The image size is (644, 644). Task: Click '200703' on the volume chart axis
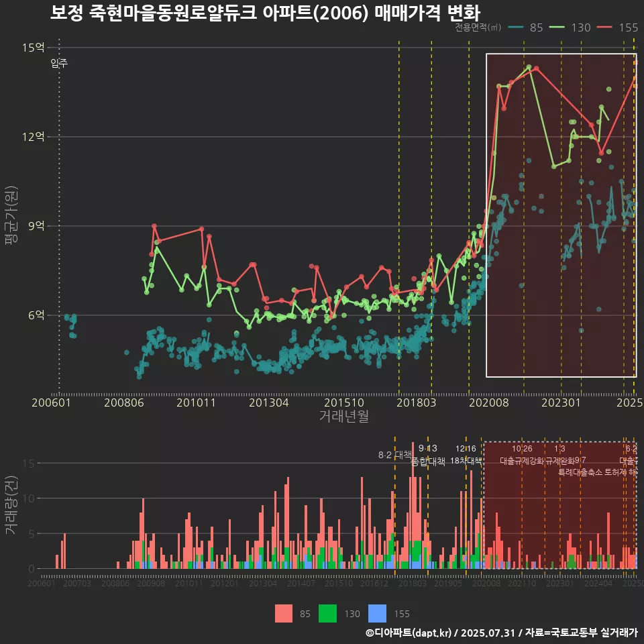tap(77, 583)
